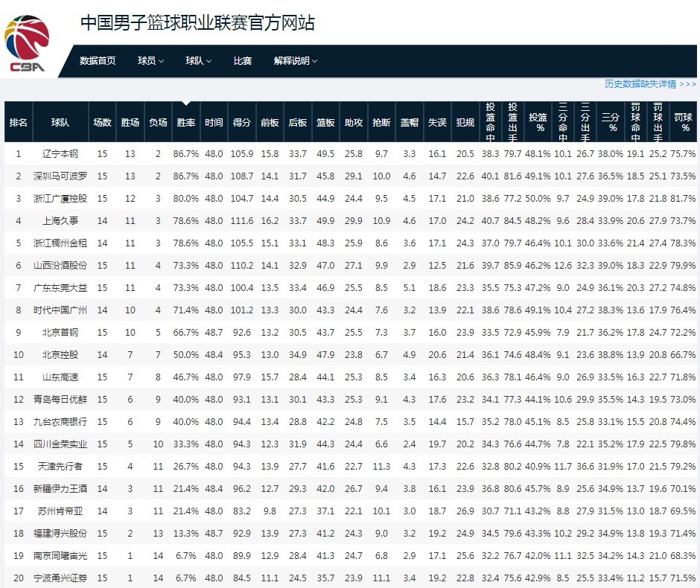Image resolution: width=700 pixels, height=588 pixels.
Task: Sort by 三分% column header
Action: tap(611, 122)
